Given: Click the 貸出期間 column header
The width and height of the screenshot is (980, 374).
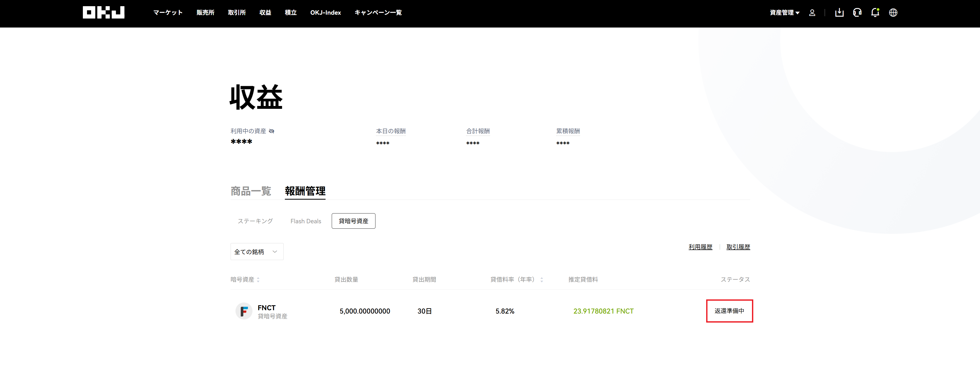Looking at the screenshot, I should coord(424,280).
